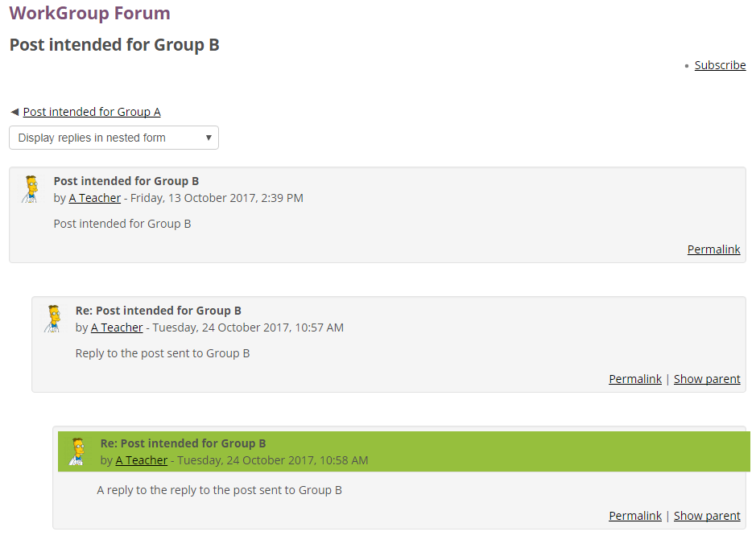756x548 pixels.
Task: Go to the WorkGroup Forum heading
Action: [89, 14]
